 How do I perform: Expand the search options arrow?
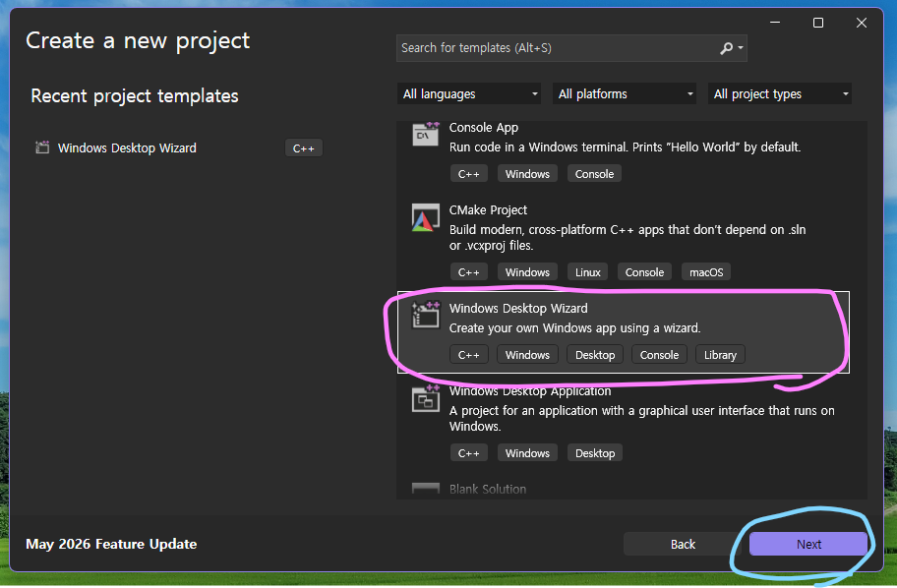[741, 48]
